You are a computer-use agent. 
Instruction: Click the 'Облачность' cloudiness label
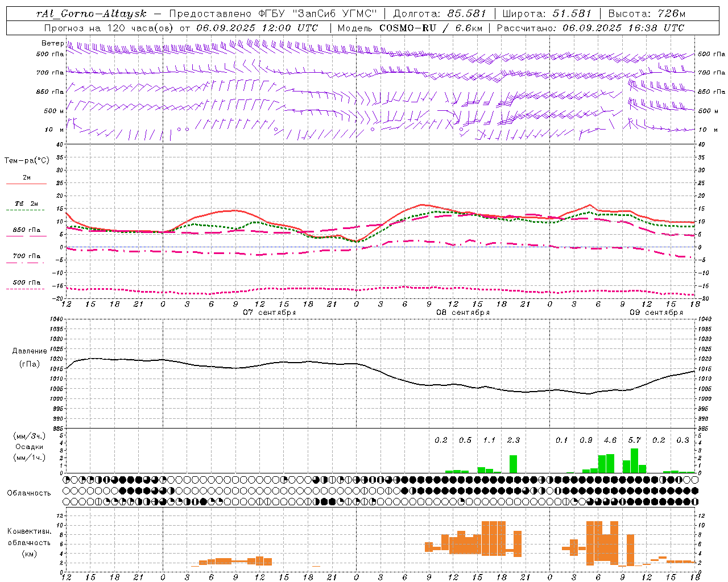pyautogui.click(x=29, y=493)
